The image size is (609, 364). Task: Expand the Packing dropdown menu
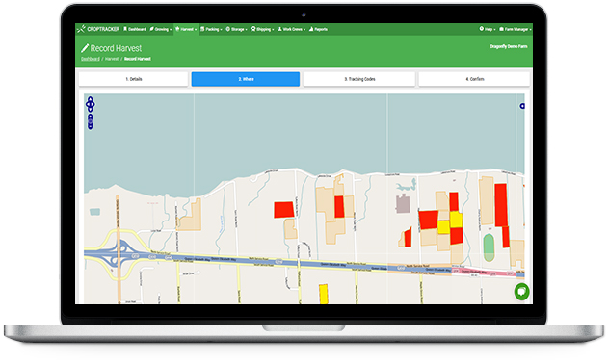[211, 29]
